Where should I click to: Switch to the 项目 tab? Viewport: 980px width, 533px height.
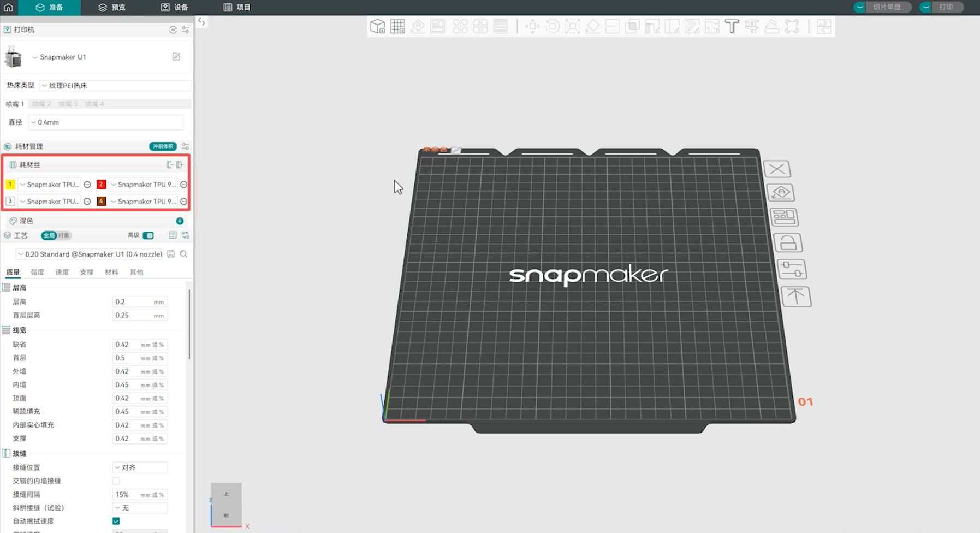click(x=237, y=8)
